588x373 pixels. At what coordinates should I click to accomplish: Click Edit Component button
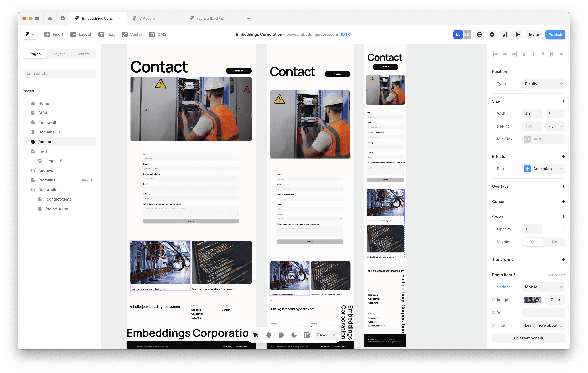[x=528, y=338]
